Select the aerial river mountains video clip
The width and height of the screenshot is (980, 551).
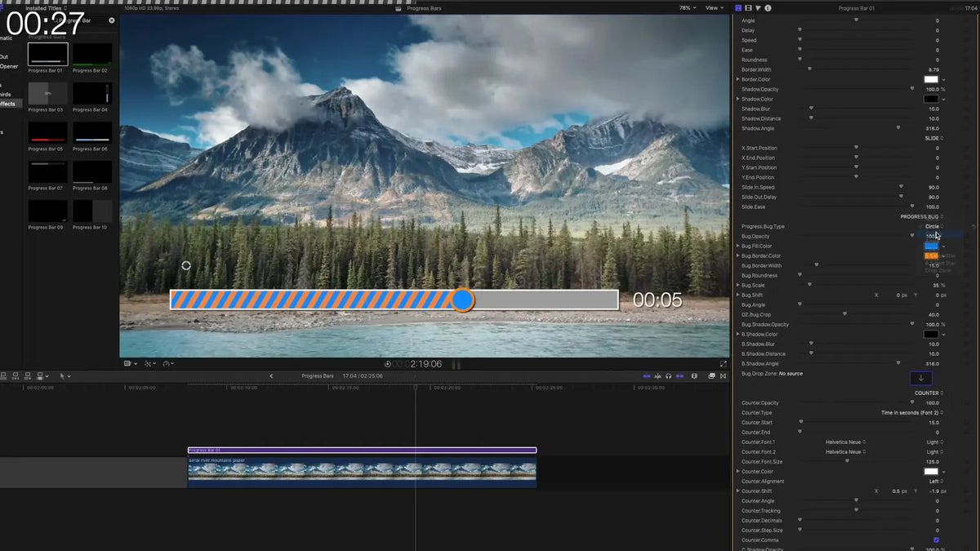tap(362, 473)
